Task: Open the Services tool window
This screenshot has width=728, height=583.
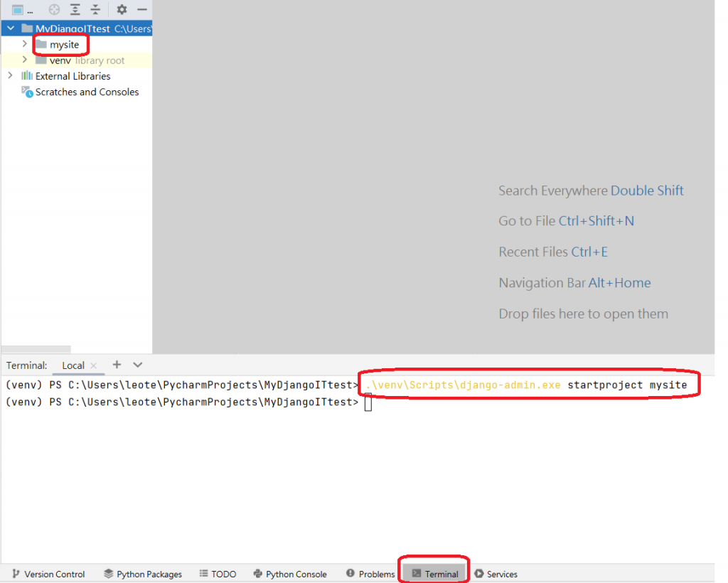Action: tap(496, 574)
